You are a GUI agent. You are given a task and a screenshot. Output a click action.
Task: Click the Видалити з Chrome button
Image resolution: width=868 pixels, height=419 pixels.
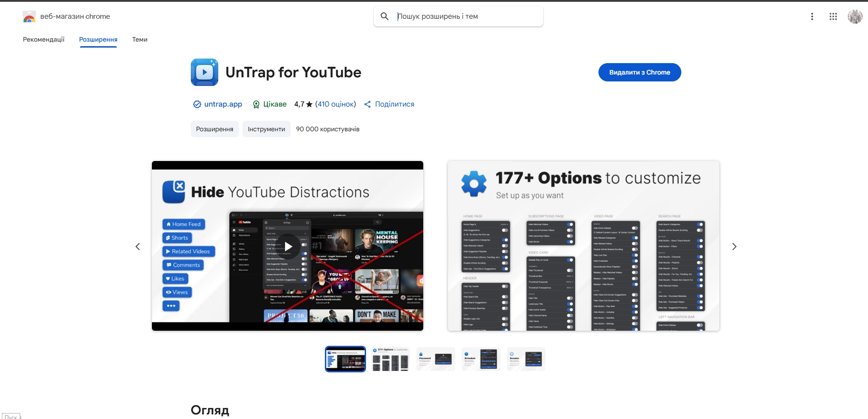coord(640,72)
